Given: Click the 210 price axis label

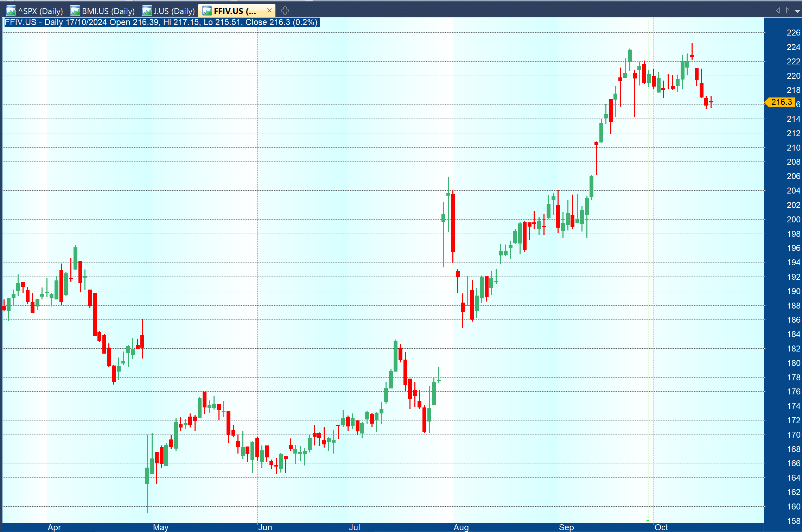Looking at the screenshot, I should pos(793,148).
